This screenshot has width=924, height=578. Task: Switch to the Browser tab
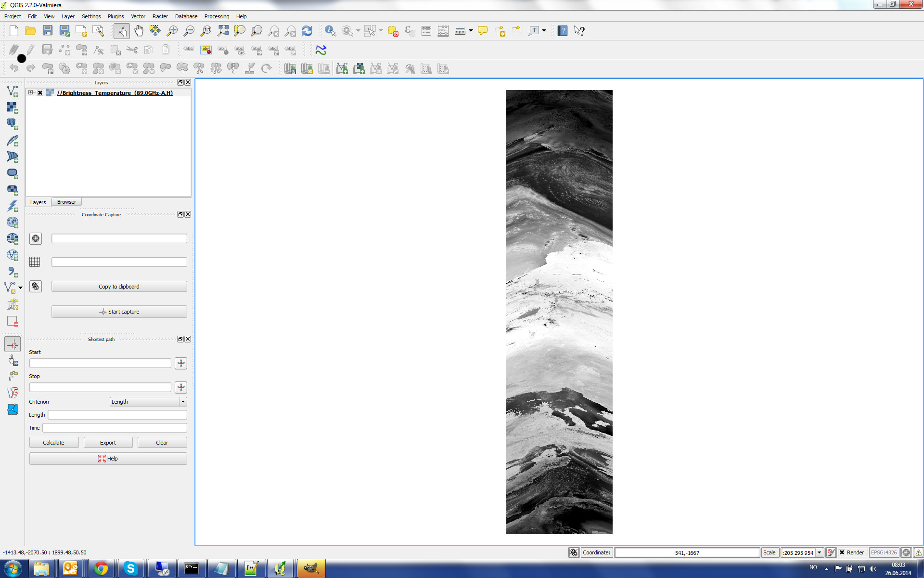66,202
